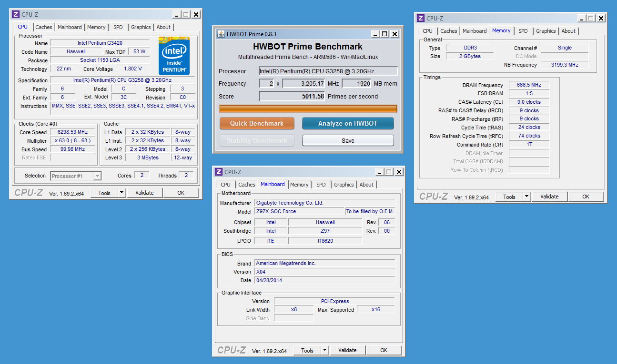Select the Memory tab in the CPU-Z Mainboard window

[299, 185]
